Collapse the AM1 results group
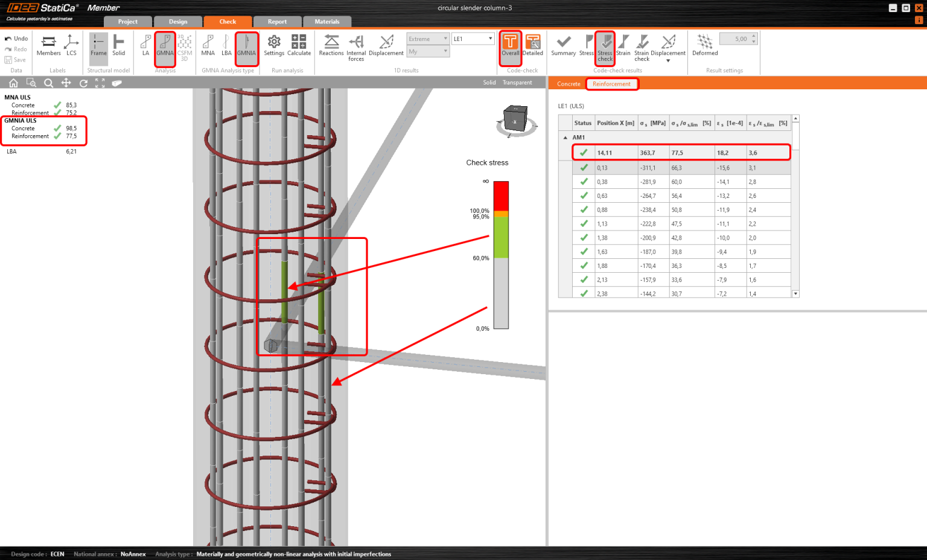 (565, 137)
